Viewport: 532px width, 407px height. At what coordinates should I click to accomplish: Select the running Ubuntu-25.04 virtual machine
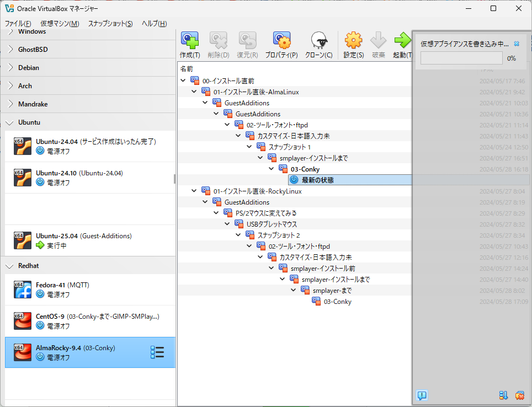click(91, 240)
